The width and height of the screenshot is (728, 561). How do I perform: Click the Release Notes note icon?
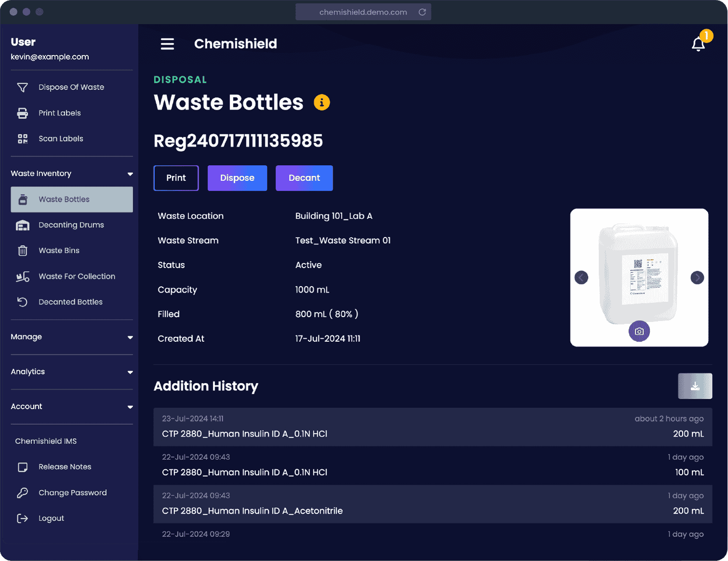pos(23,467)
